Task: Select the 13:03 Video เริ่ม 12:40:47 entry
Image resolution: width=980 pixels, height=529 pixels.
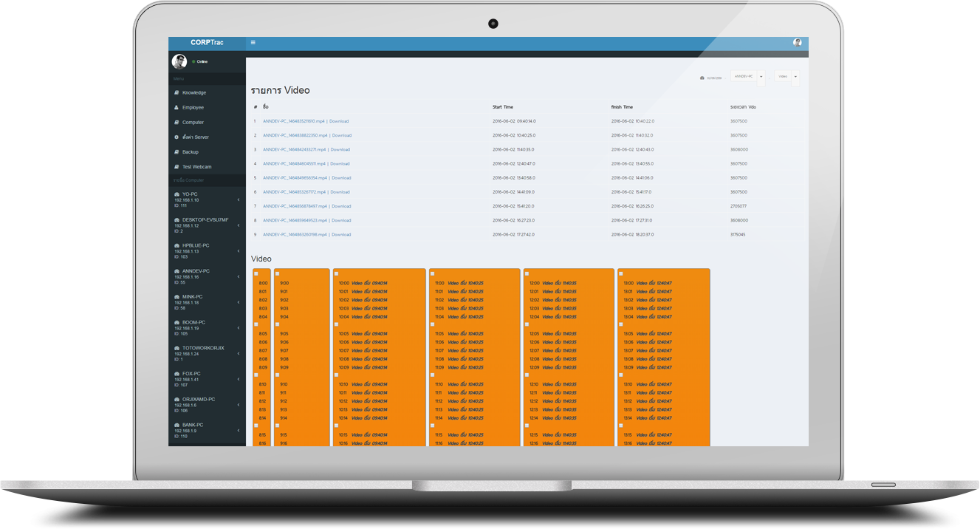Action: click(x=648, y=308)
